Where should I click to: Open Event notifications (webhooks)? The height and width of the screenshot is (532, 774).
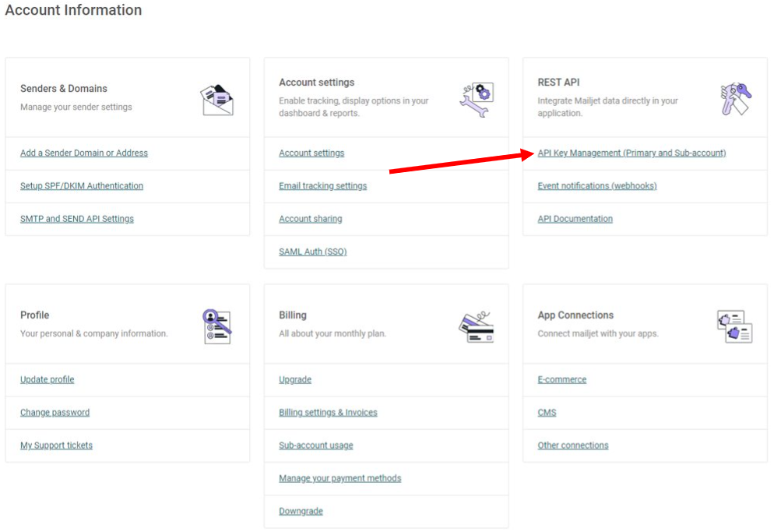(597, 185)
